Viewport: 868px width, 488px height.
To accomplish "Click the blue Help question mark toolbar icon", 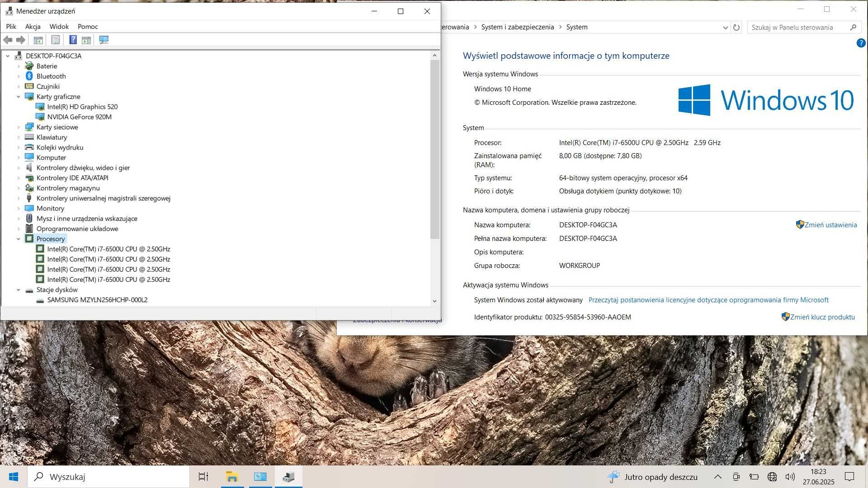I will tap(73, 40).
